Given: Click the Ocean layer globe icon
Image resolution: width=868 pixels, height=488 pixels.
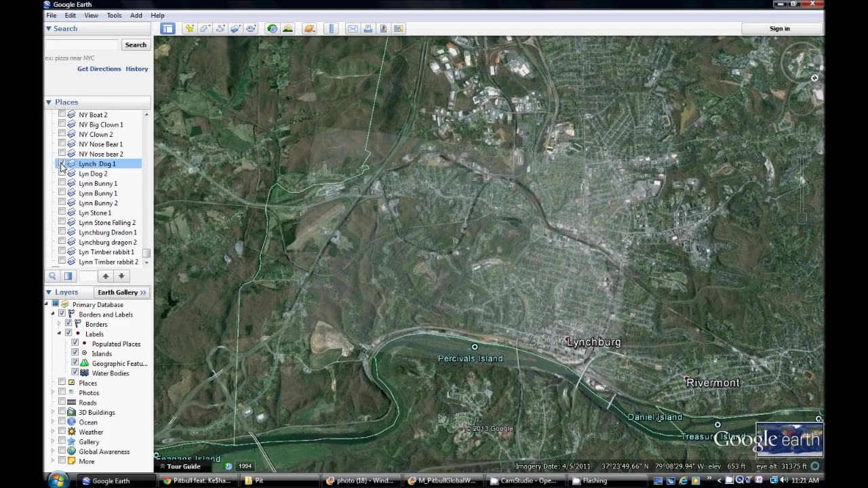Looking at the screenshot, I should pos(71,422).
